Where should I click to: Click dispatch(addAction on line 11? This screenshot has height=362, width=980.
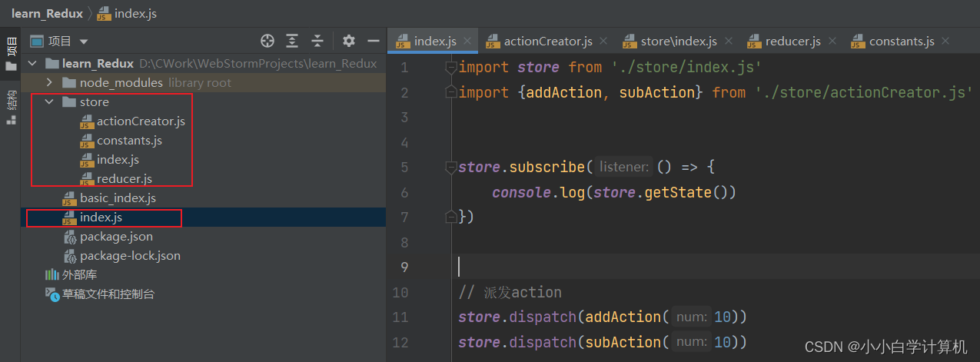pos(586,317)
